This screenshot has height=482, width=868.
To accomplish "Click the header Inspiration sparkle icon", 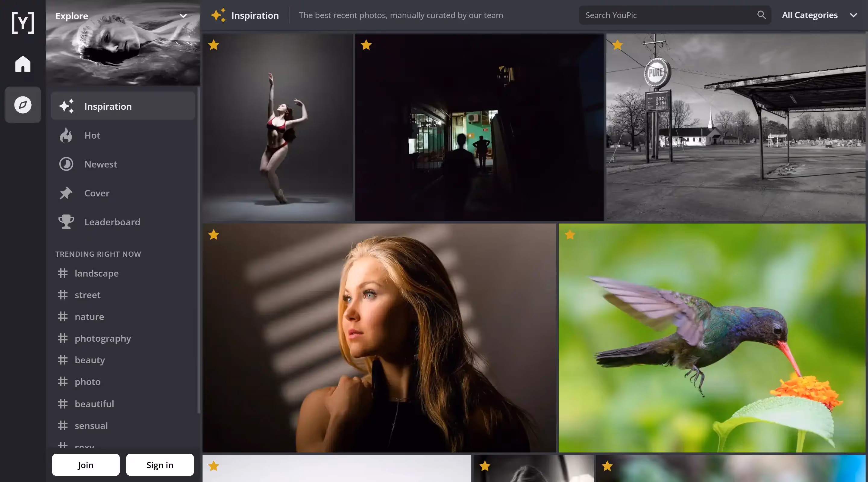I will pyautogui.click(x=218, y=15).
